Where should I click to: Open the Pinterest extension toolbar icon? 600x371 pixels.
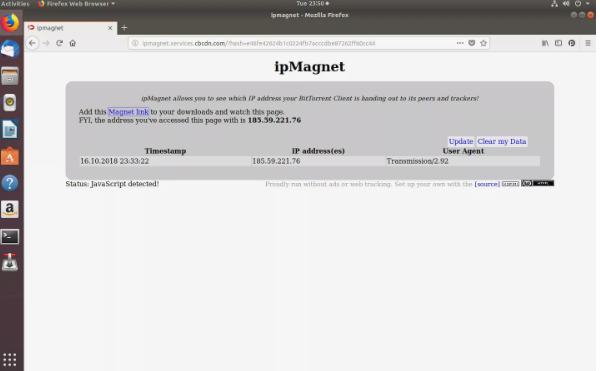point(572,43)
